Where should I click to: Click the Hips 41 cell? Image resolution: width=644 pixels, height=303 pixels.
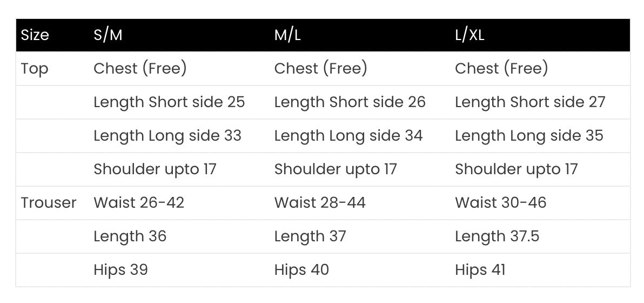point(480,270)
